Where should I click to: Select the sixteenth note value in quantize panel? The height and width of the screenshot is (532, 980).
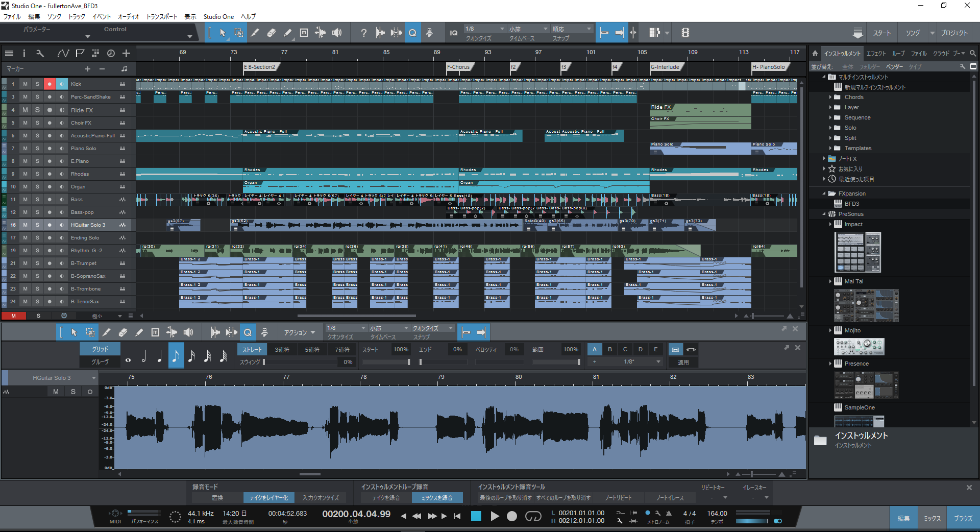pyautogui.click(x=191, y=356)
